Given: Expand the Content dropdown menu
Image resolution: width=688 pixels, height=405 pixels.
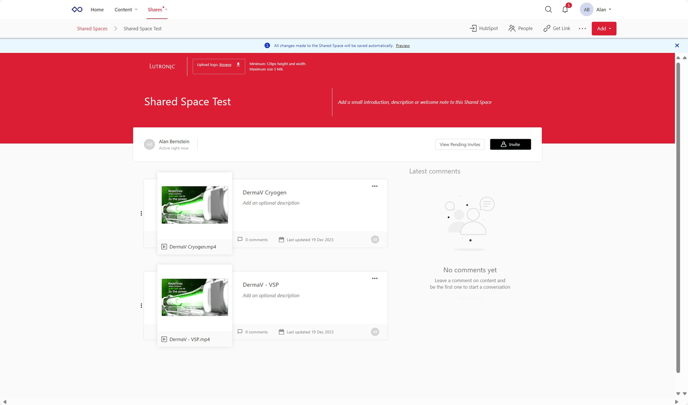Looking at the screenshot, I should point(126,9).
